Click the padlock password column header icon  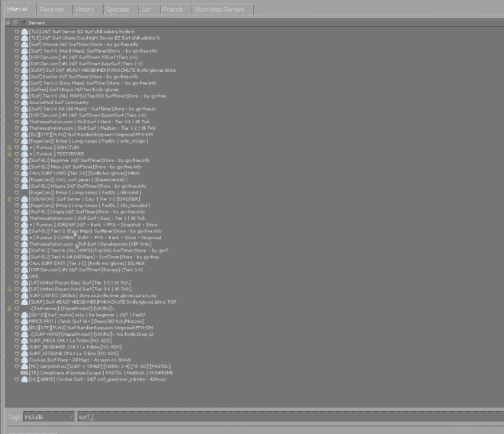pos(8,23)
